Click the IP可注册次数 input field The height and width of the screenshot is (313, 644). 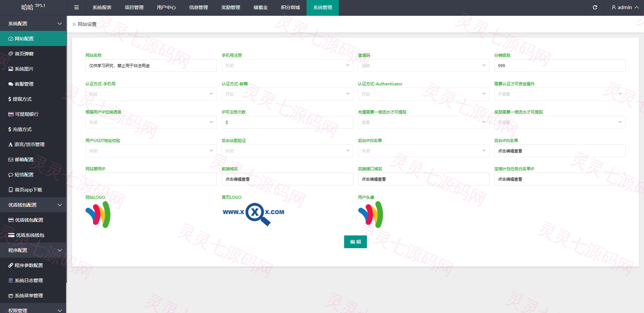click(287, 122)
